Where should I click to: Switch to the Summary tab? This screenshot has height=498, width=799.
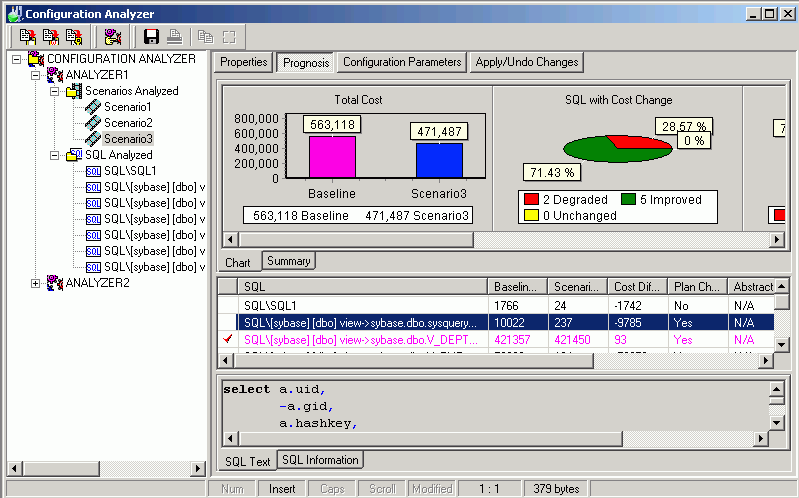click(288, 261)
